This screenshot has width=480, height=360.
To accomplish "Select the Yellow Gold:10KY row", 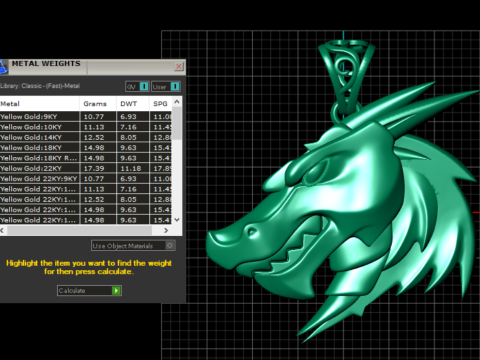I will (x=86, y=127).
